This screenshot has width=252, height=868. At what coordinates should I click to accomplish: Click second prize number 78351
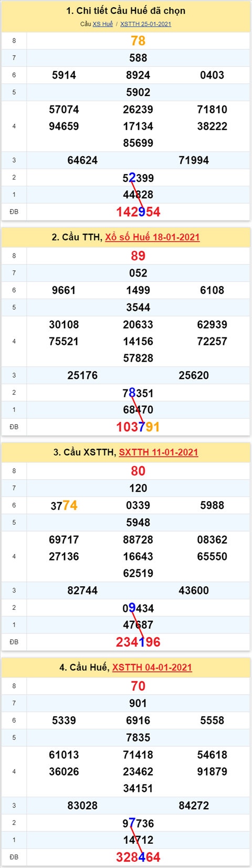tap(138, 393)
